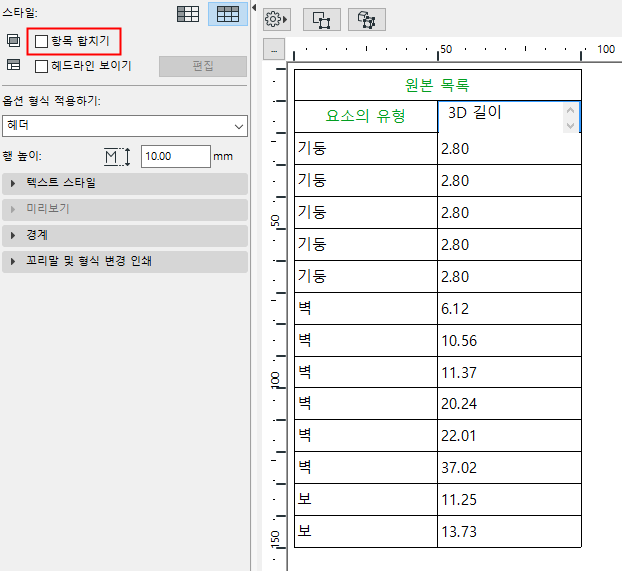Enable the 항목 합치기 checkbox
Viewport: 622px width, 571px height.
[x=41, y=41]
